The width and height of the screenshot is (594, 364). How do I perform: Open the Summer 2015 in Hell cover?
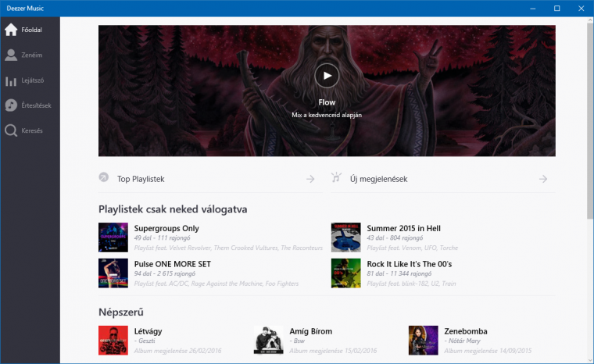(346, 237)
